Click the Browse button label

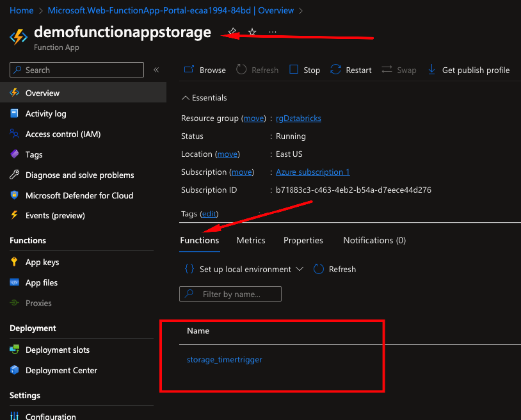212,70
